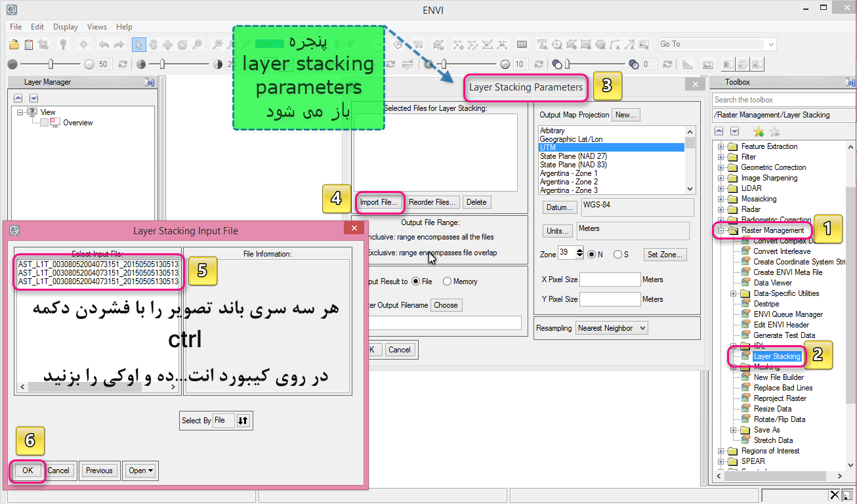Click the Datum... button
Image resolution: width=857 pixels, height=504 pixels.
(560, 207)
